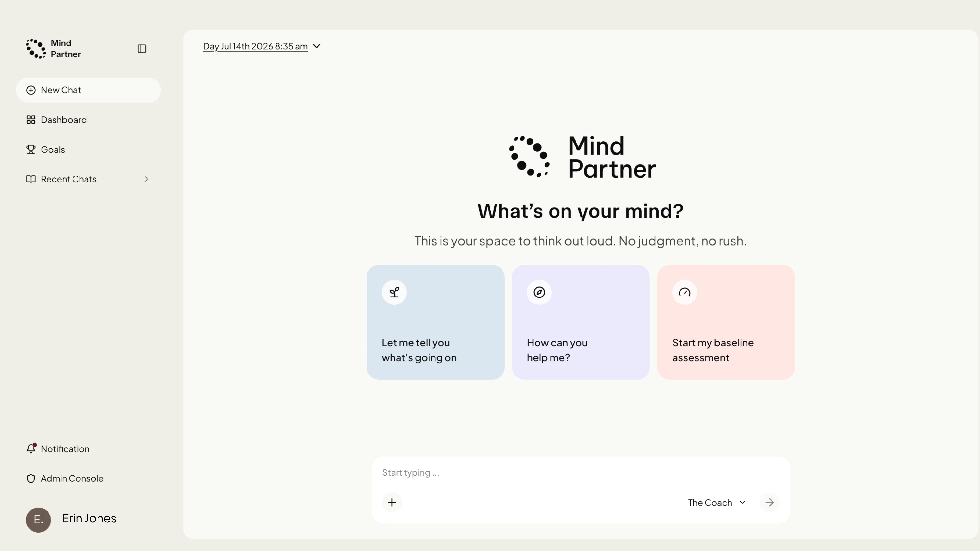Click the Goals trophy icon
The width and height of the screenshot is (980, 551).
point(31,149)
